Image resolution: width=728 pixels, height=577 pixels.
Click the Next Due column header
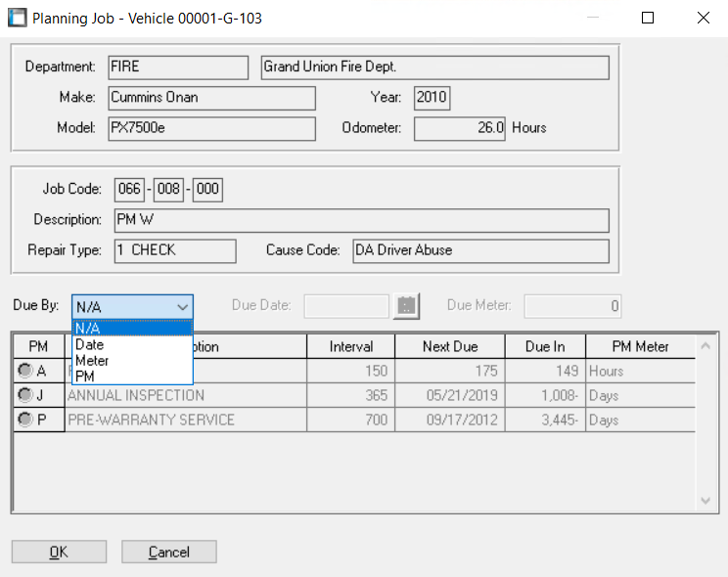(450, 347)
